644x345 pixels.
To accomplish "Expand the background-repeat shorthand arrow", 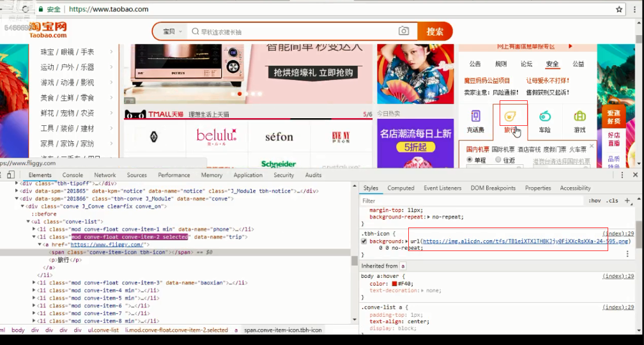I will click(428, 217).
